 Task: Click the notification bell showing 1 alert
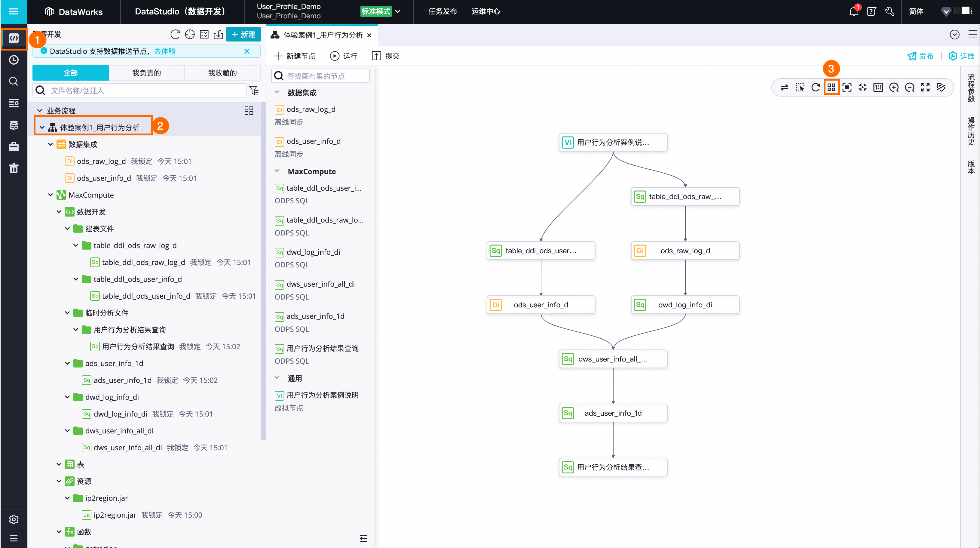(x=853, y=11)
